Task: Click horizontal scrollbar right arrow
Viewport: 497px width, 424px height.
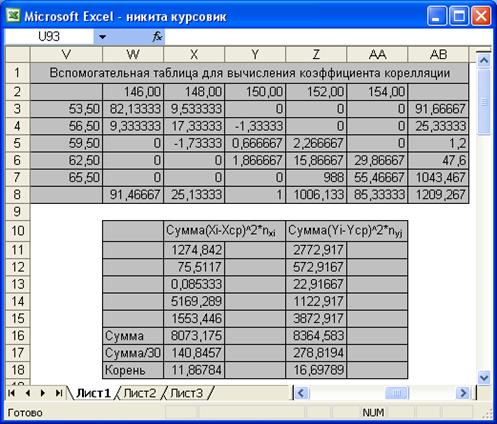Action: coord(463,393)
